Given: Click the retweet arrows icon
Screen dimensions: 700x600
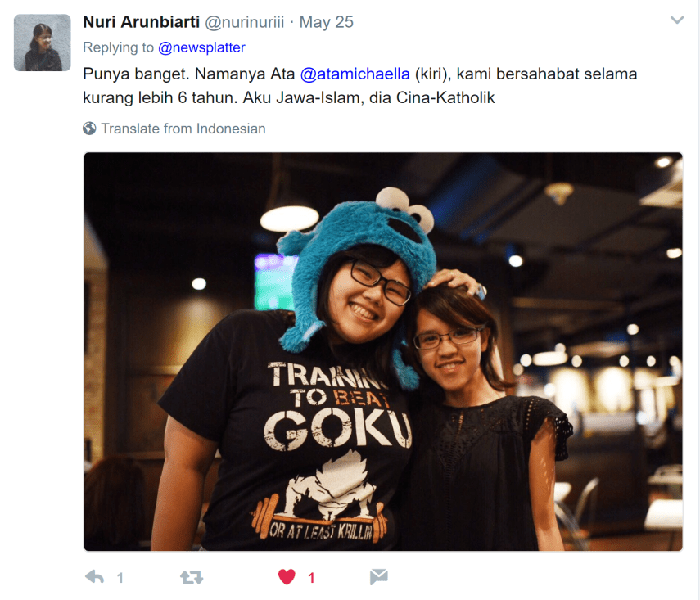Looking at the screenshot, I should tap(192, 577).
